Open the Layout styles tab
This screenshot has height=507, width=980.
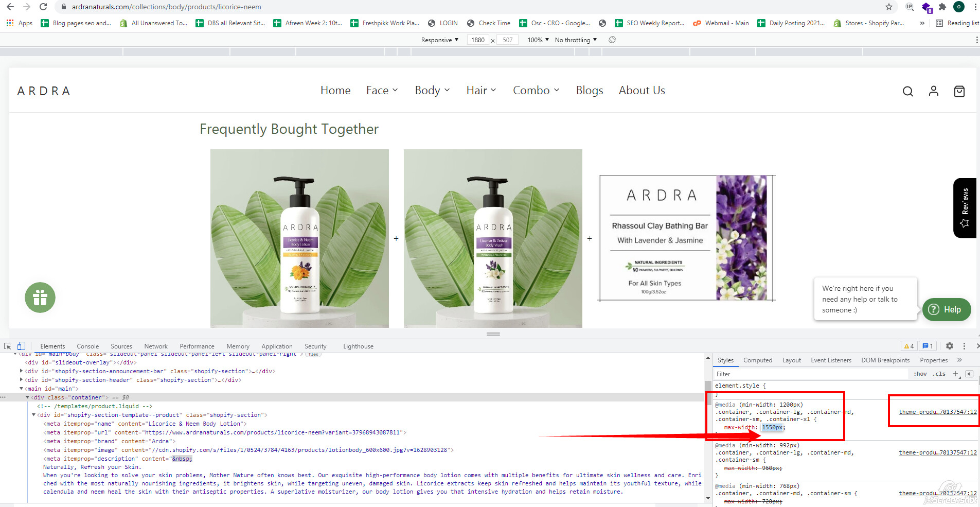792,360
